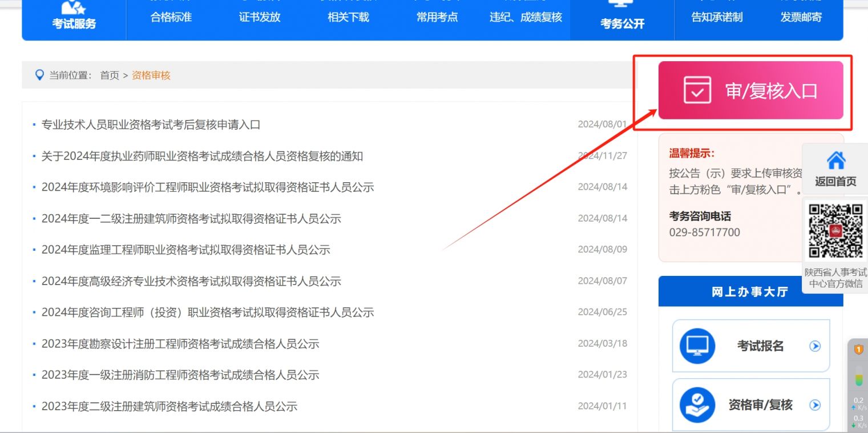Click the 资格审/复核 service button
Screen dimensions: 868x433
click(x=750, y=405)
